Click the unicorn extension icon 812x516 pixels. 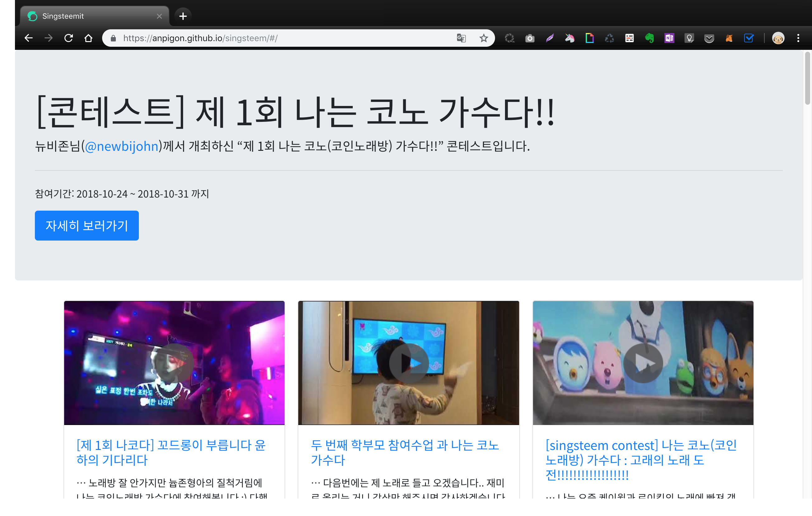point(569,38)
